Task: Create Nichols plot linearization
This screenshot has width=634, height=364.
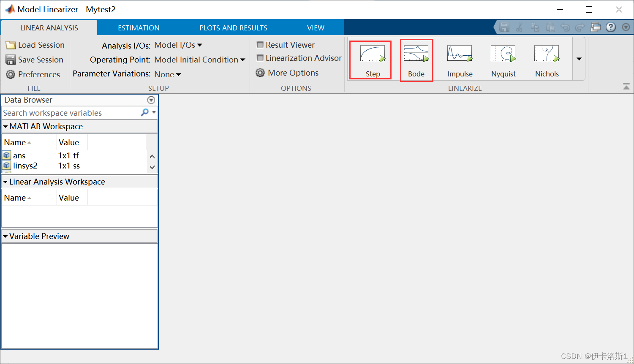Action: (x=547, y=61)
